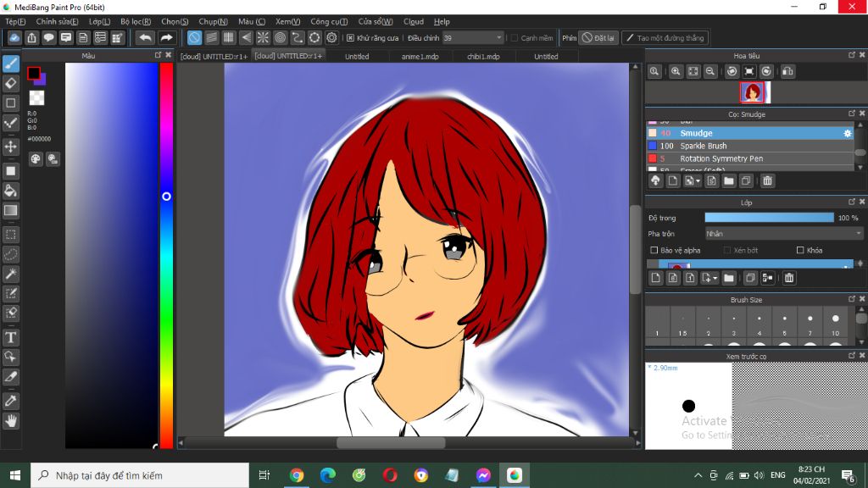868x488 pixels.
Task: Open the Điều chỉnh correction value dropdown
Action: (473, 38)
